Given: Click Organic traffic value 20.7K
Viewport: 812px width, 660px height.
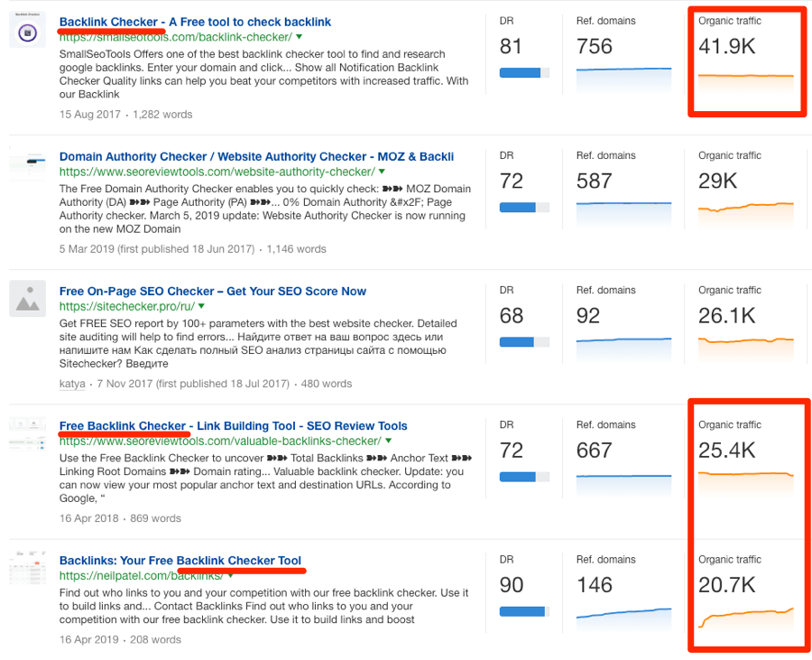Looking at the screenshot, I should coord(727,585).
